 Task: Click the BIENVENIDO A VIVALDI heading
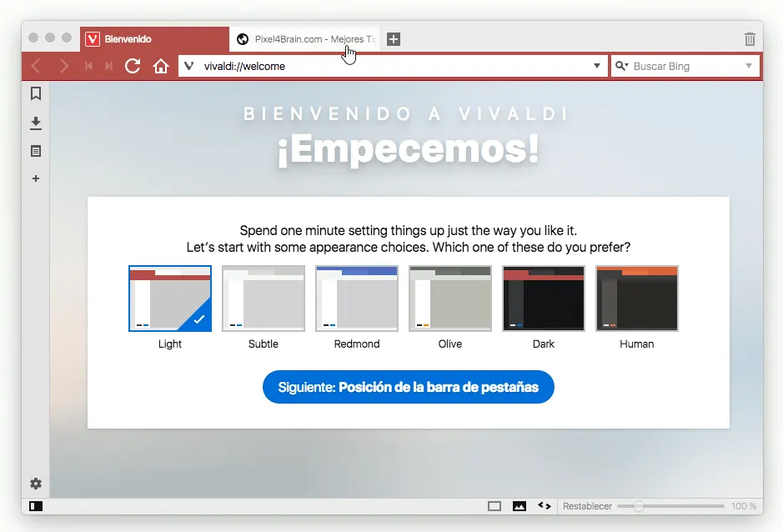click(x=405, y=114)
